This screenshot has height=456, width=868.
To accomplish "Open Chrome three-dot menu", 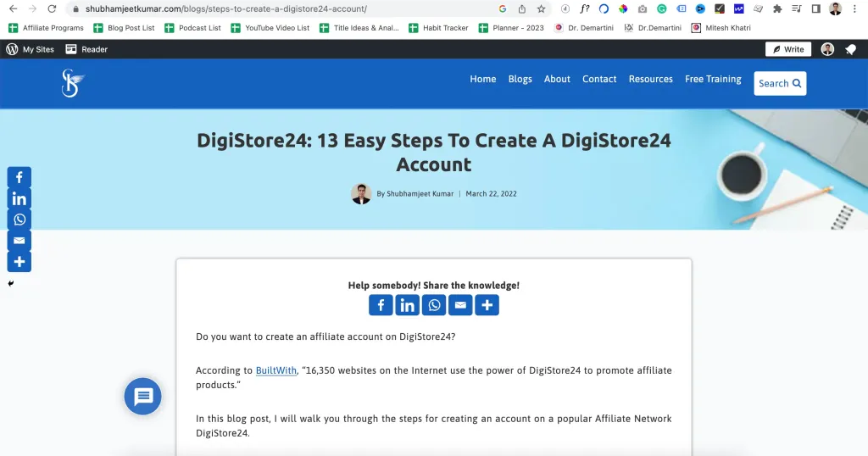I will [x=854, y=8].
